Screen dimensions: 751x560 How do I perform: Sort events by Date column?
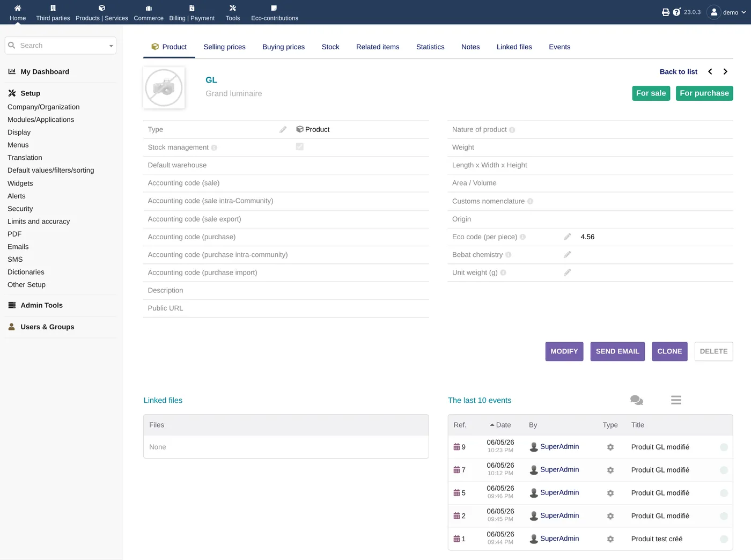(500, 425)
